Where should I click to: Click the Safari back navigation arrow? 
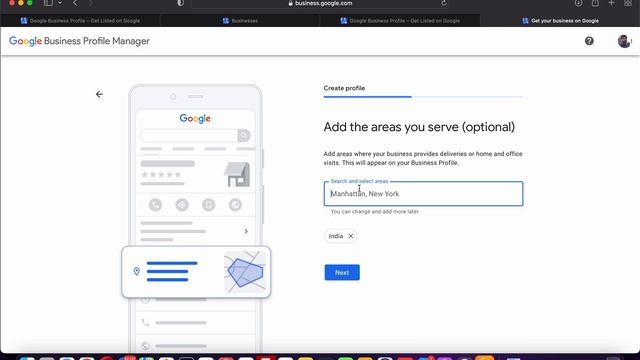pyautogui.click(x=75, y=3)
